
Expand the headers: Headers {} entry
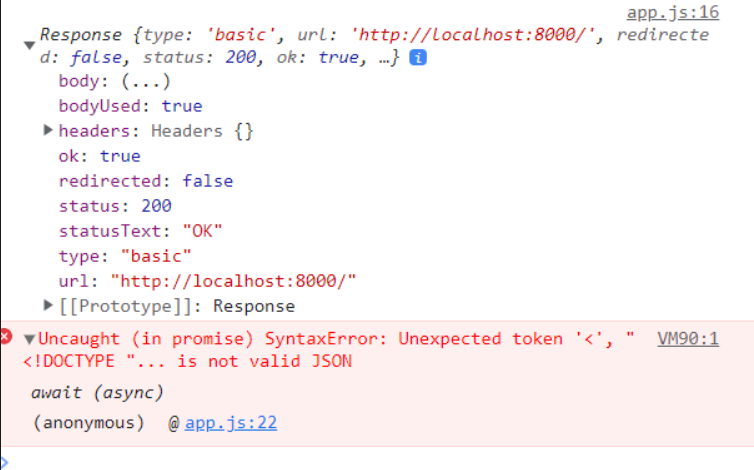pos(48,130)
